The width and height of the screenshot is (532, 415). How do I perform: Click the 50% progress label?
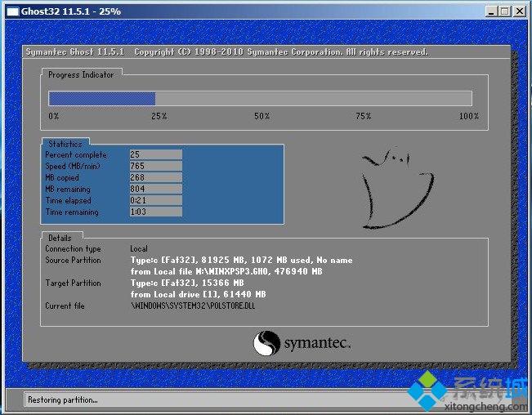[x=262, y=116]
